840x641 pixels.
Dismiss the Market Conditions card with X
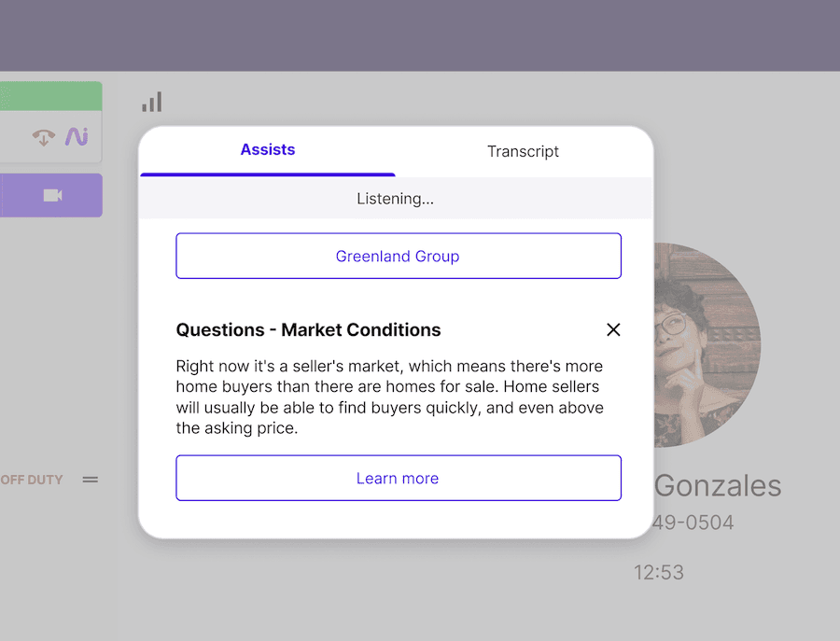click(x=613, y=329)
